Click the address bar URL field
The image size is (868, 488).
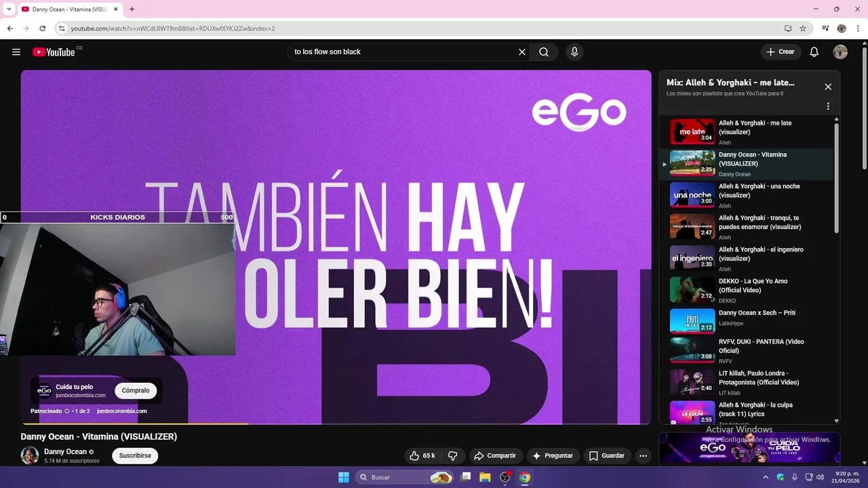pyautogui.click(x=420, y=28)
